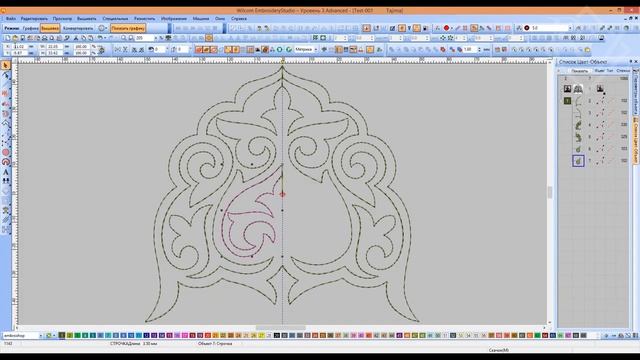Select the Lettering 'A' tool
The width and height of the screenshot is (640, 360).
coord(6,172)
